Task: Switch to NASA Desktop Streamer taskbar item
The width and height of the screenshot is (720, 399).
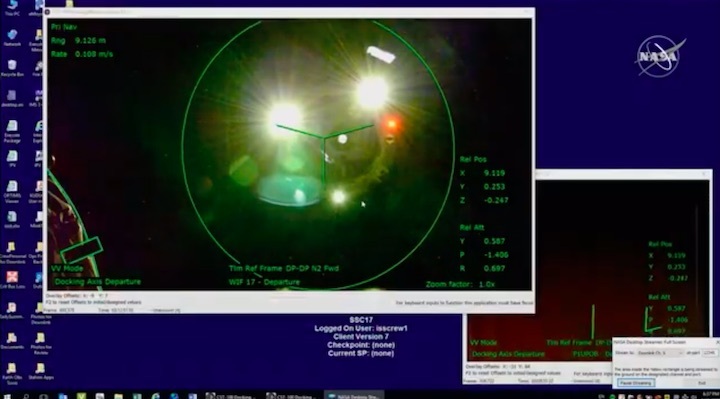Action: pyautogui.click(x=354, y=395)
